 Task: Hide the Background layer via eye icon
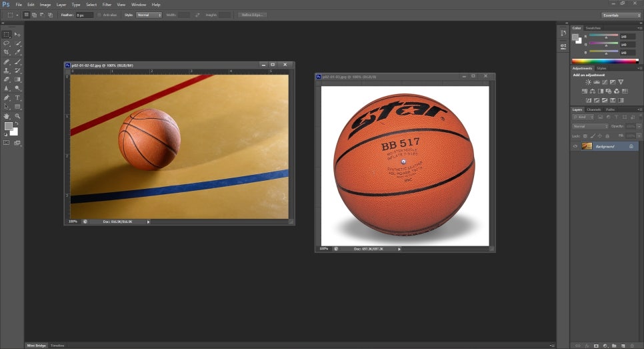tap(575, 146)
